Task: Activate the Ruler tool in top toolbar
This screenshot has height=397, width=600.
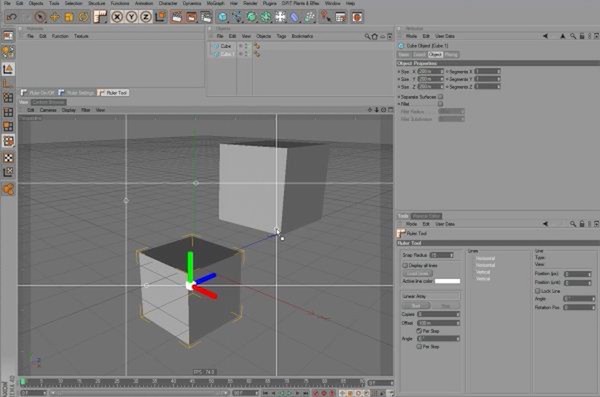Action: tap(100, 17)
